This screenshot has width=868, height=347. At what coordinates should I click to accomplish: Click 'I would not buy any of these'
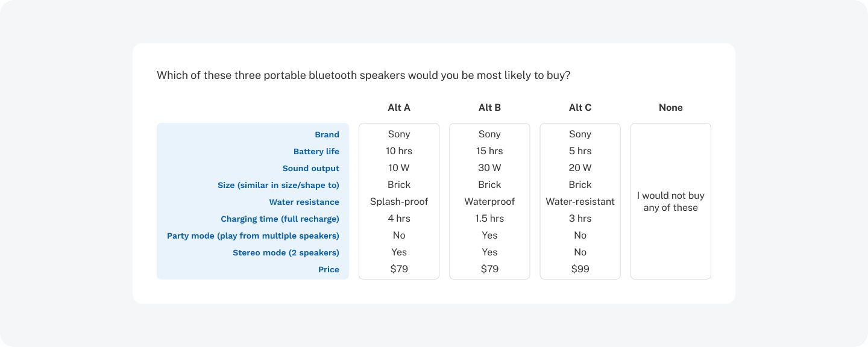[670, 201]
